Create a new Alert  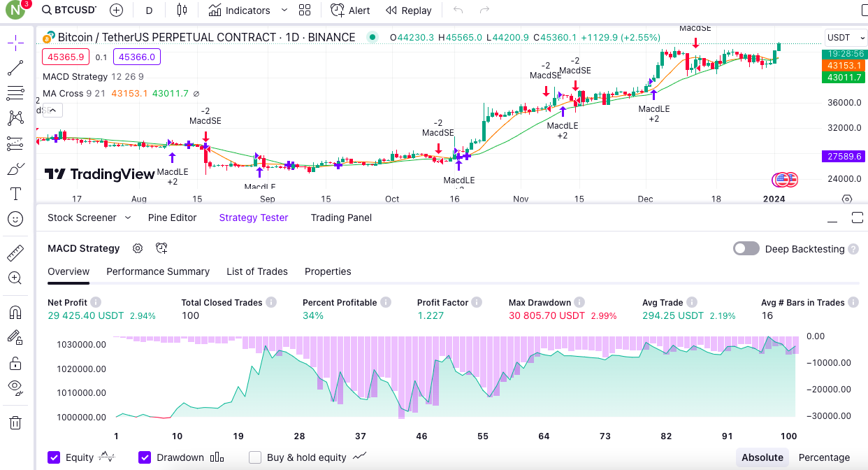(x=350, y=10)
